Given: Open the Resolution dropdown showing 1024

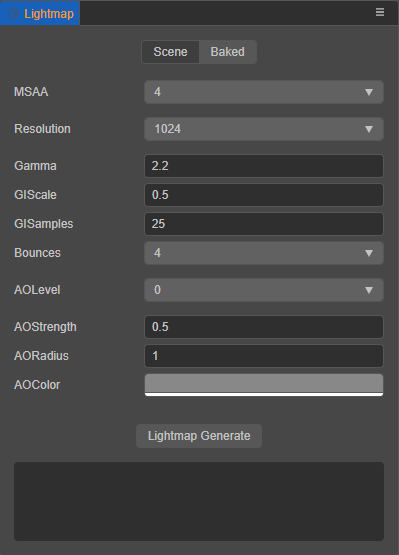Looking at the screenshot, I should (x=264, y=129).
